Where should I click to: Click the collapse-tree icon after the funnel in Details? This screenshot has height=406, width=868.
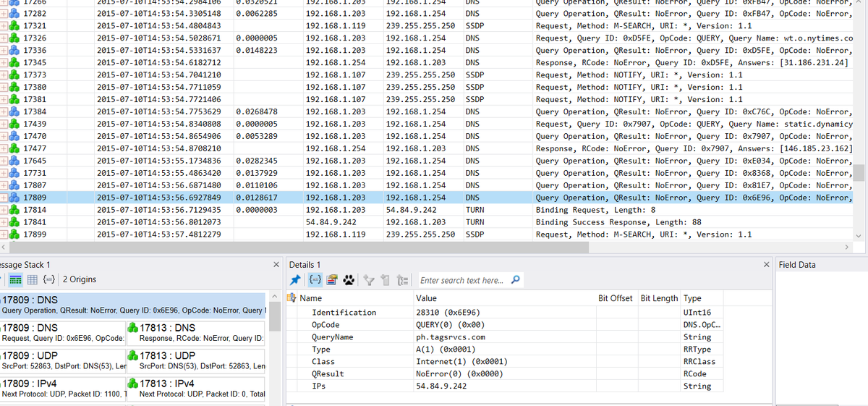pos(384,280)
